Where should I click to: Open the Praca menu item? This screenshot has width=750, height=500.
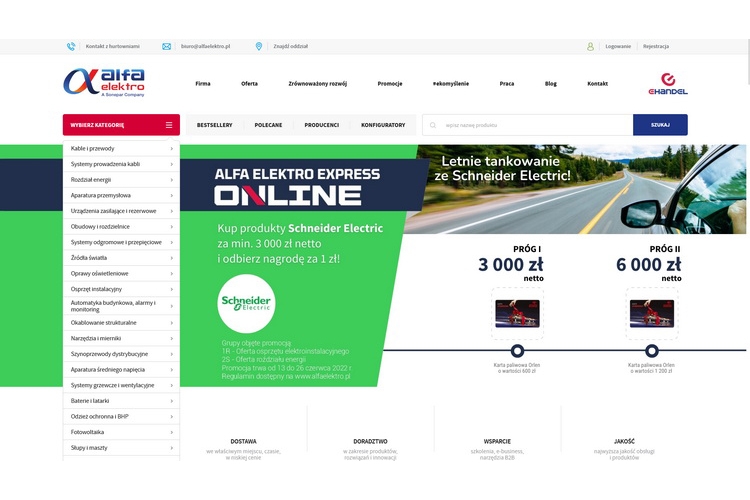(x=507, y=84)
